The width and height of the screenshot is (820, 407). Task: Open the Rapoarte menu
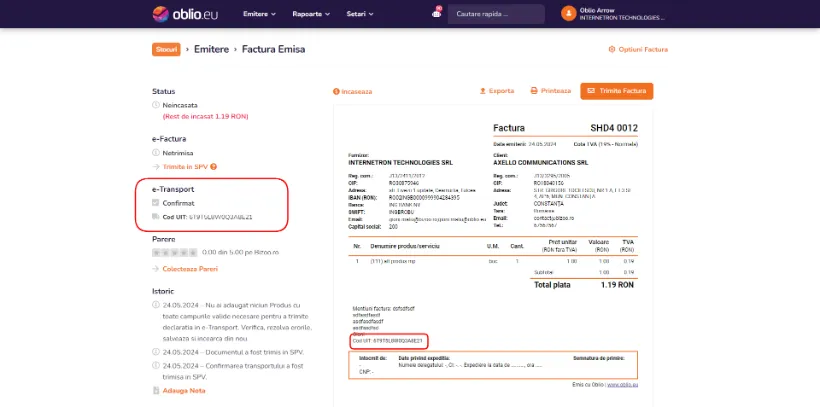[x=311, y=14]
